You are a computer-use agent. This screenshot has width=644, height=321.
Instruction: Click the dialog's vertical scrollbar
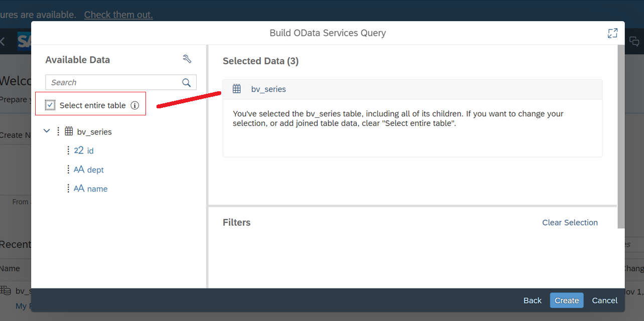pos(621,137)
